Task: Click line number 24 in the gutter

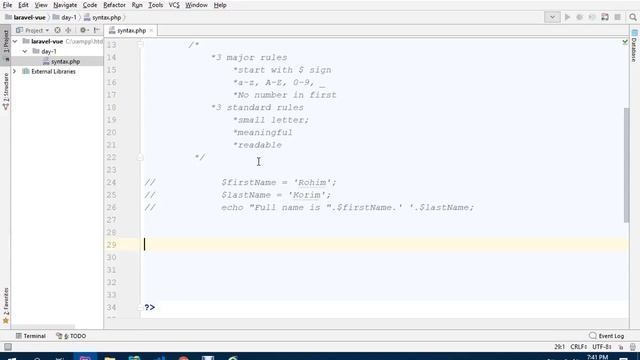Action: pyautogui.click(x=111, y=182)
